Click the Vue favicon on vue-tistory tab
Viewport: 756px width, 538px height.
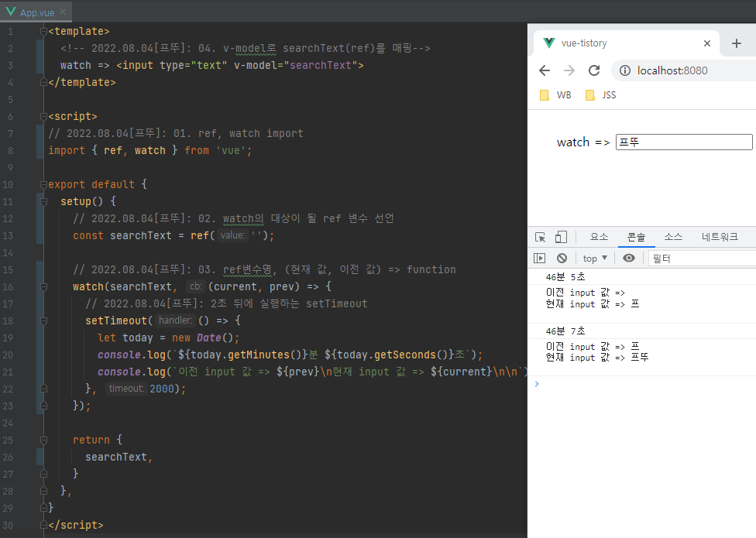548,43
